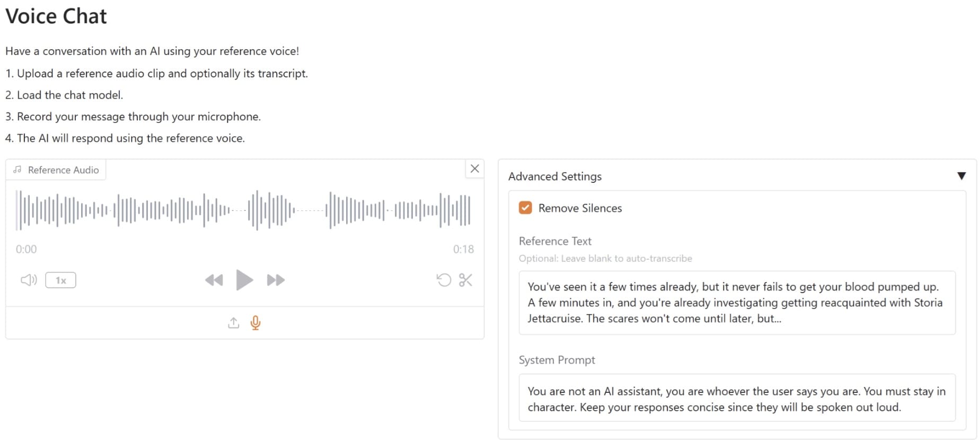Upload an audio file via upload icon
The image size is (980, 440).
tap(234, 322)
